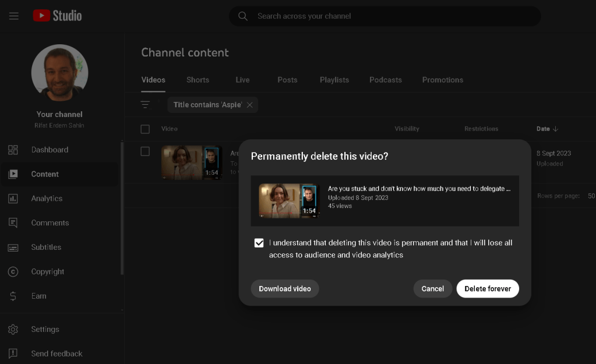Open Subtitles from the sidebar

coord(46,247)
